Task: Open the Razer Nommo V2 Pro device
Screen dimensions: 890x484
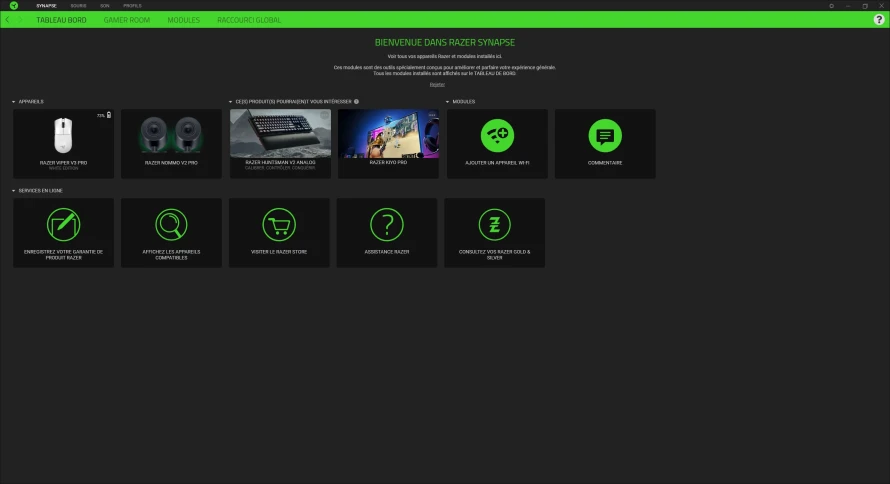Action: pos(171,144)
